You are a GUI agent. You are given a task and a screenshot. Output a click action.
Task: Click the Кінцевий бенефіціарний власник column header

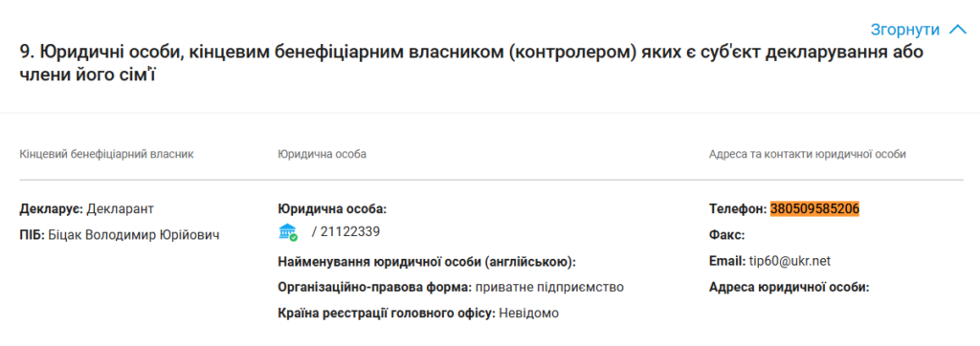pos(107,154)
